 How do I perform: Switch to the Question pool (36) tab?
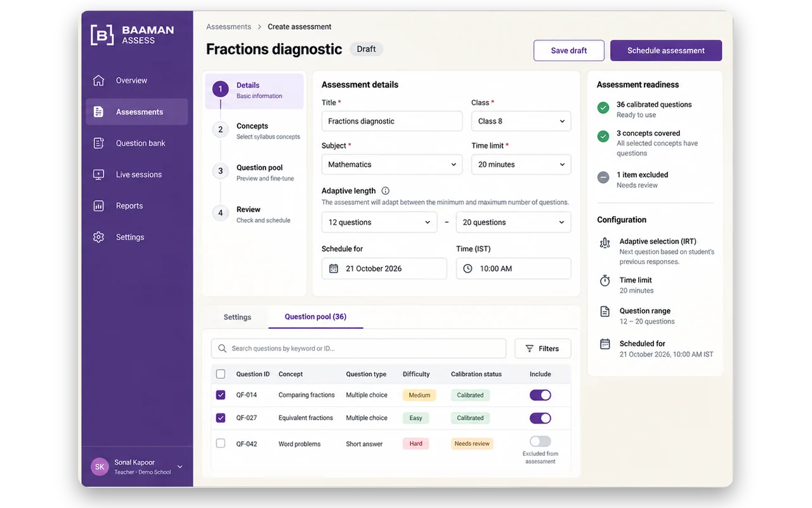coord(315,317)
